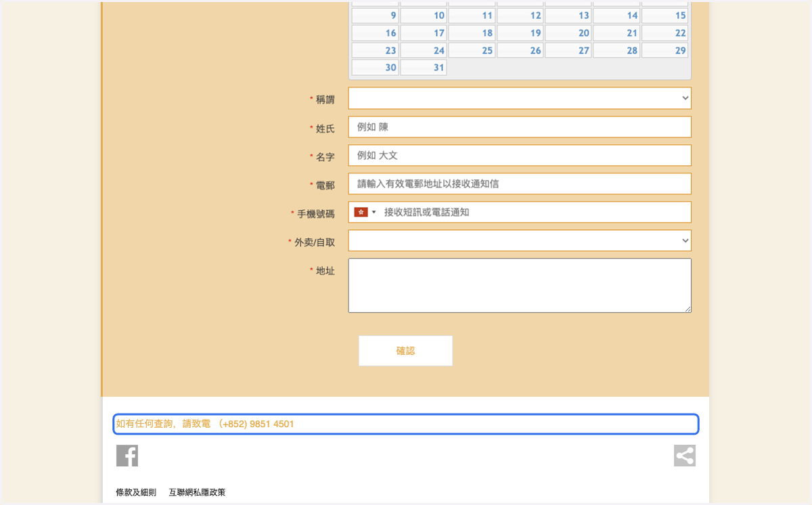Screen dimensions: 812x505
Task: Select date 15 in calendar
Action: tap(664, 16)
